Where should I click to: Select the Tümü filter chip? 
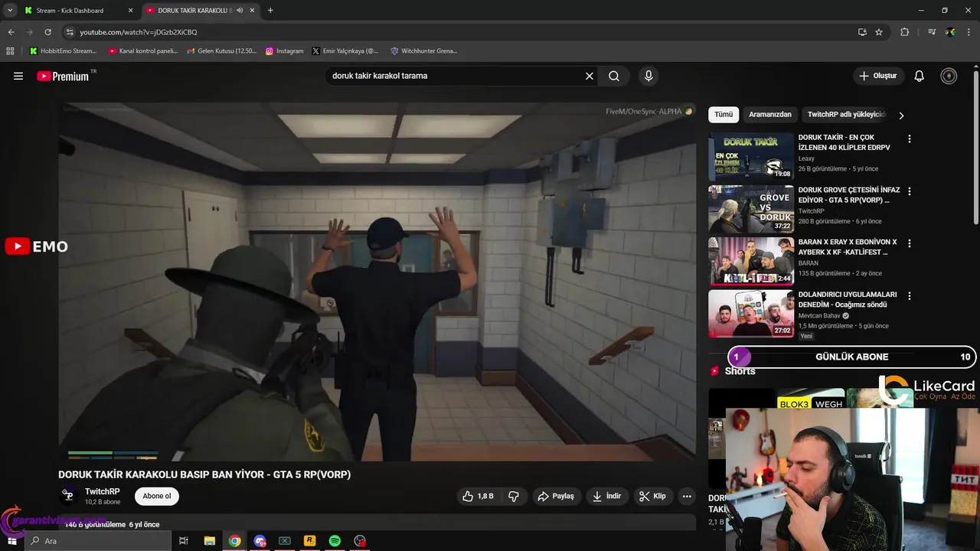click(x=724, y=115)
